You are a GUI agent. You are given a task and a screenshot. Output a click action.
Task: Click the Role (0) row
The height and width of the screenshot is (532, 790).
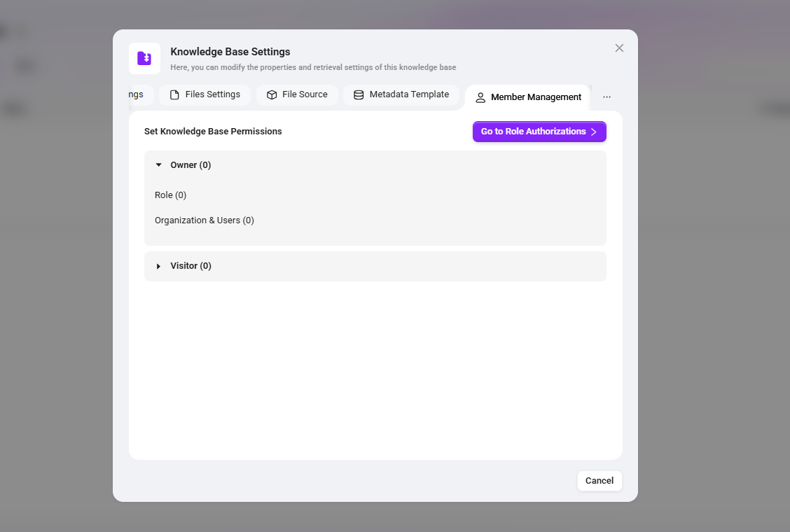(x=170, y=195)
